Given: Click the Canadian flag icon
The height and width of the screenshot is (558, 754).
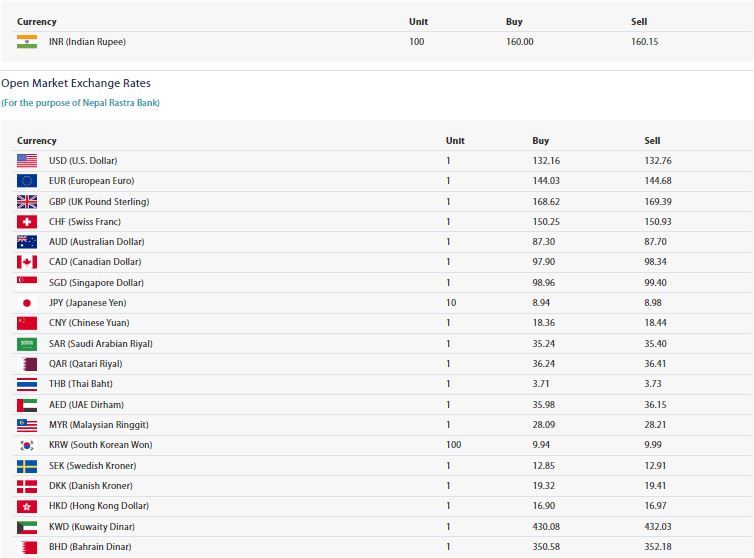Looking at the screenshot, I should click(27, 262).
